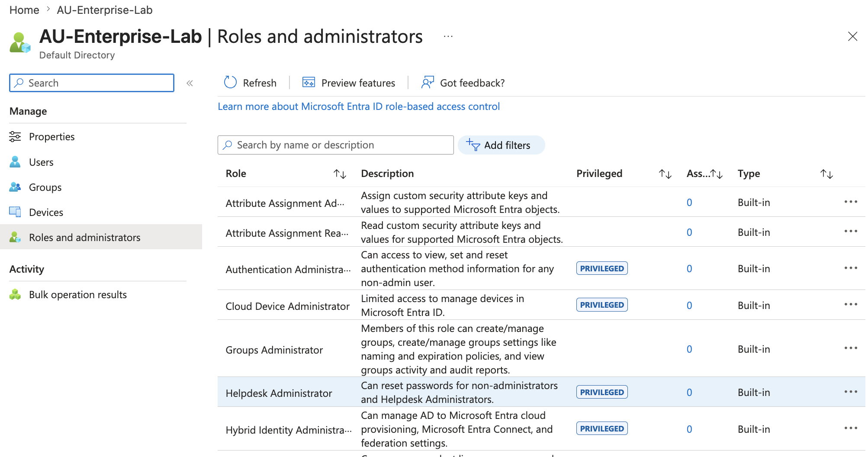Screen dimensions: 868x457
Task: Sort by the Role column arrows
Action: [x=340, y=174]
